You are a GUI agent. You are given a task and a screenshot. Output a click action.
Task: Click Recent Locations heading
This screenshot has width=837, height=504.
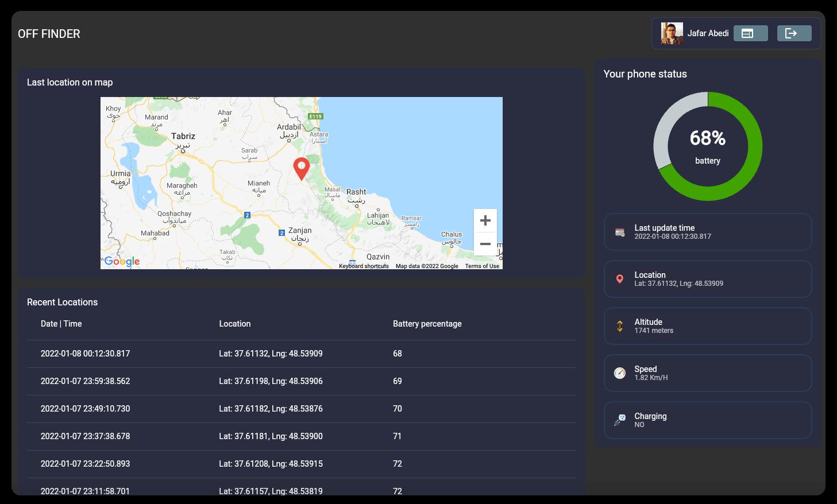tap(62, 302)
